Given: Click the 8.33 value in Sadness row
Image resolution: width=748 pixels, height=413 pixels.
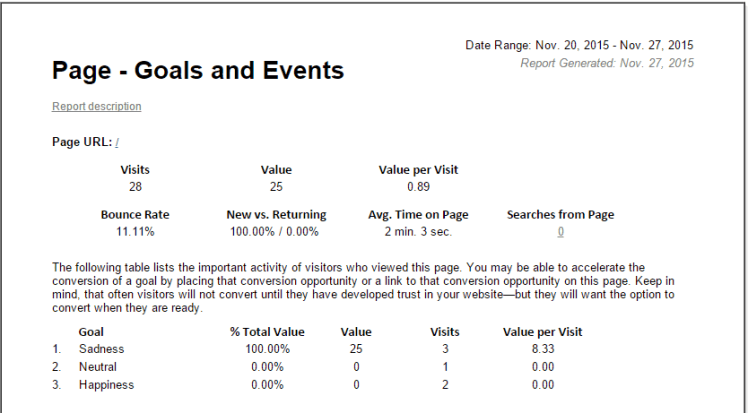Looking at the screenshot, I should pos(541,349).
